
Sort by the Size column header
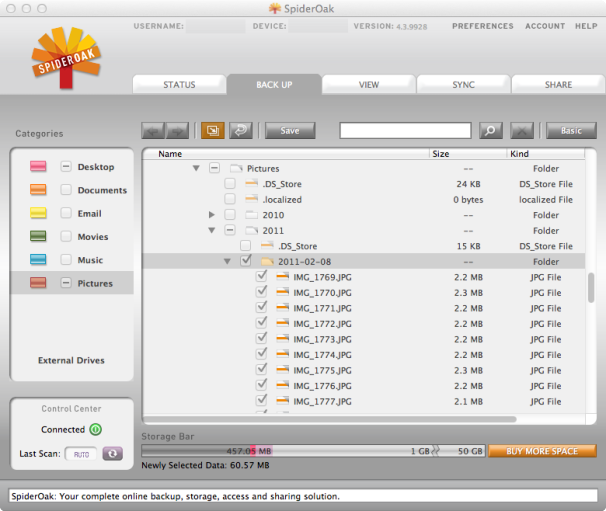468,153
